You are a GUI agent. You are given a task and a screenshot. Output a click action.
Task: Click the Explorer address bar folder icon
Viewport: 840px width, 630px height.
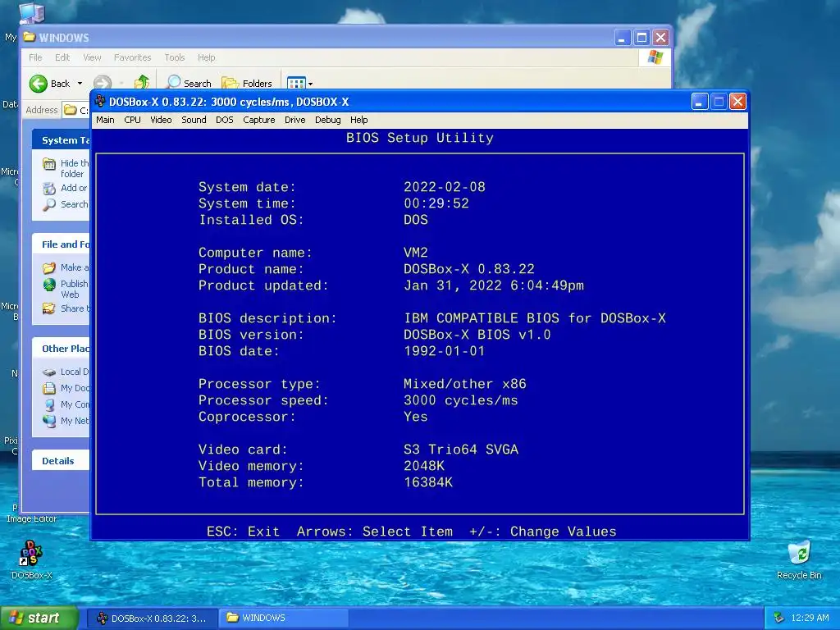(x=71, y=110)
